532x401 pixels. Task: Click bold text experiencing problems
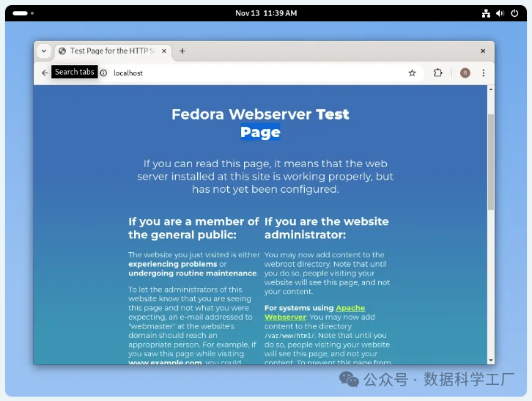click(x=173, y=264)
